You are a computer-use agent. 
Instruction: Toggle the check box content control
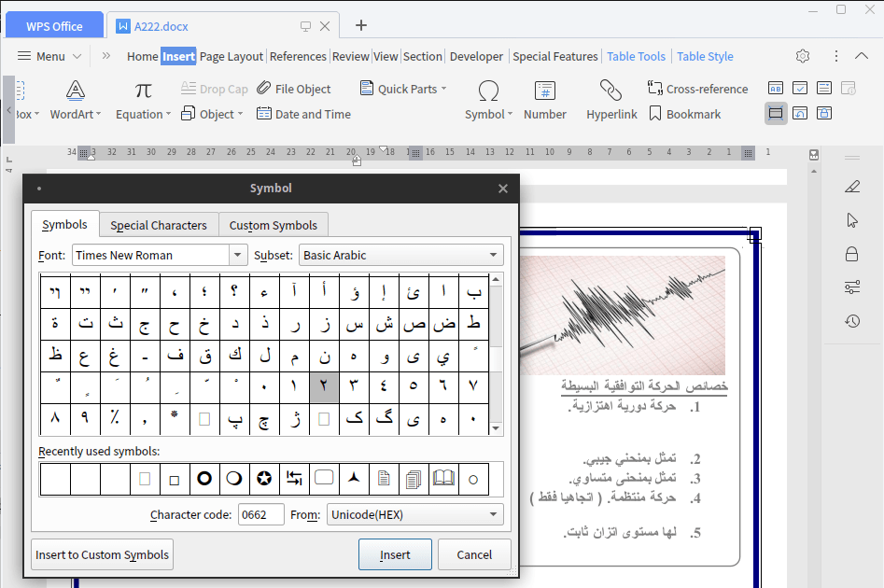(x=800, y=86)
